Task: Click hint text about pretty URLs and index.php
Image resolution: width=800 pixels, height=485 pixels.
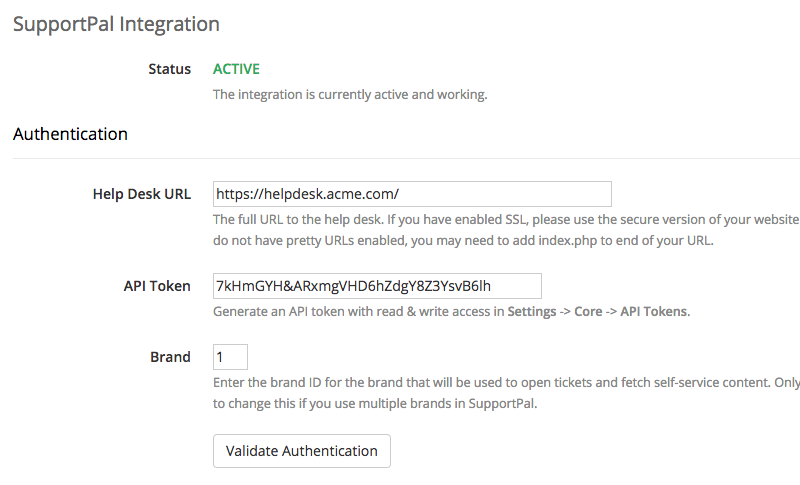Action: tap(463, 240)
